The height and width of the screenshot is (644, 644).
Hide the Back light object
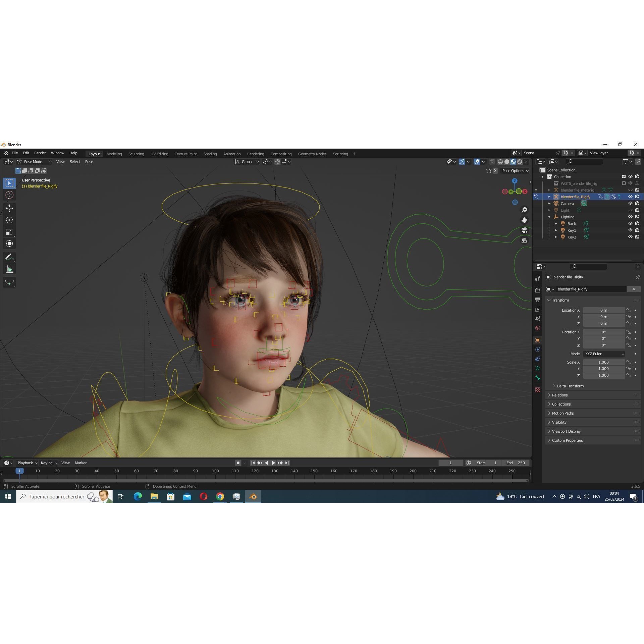point(630,223)
